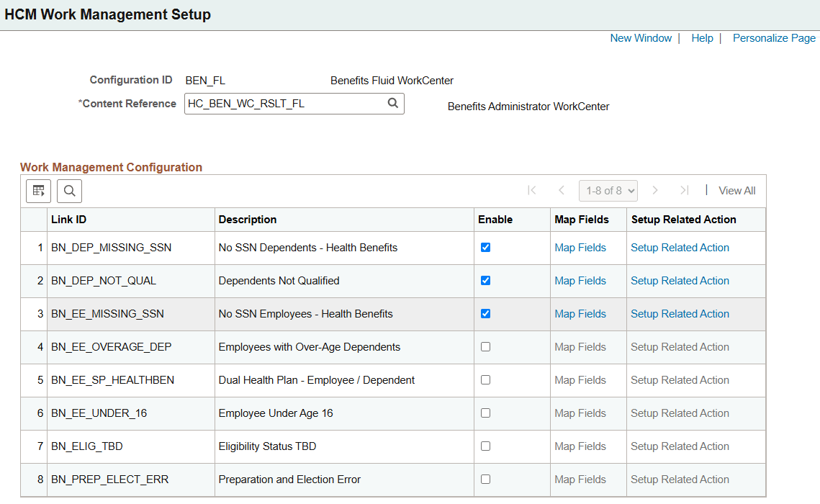Screen dimensions: 820x504
Task: Open New Window link
Action: coord(641,37)
